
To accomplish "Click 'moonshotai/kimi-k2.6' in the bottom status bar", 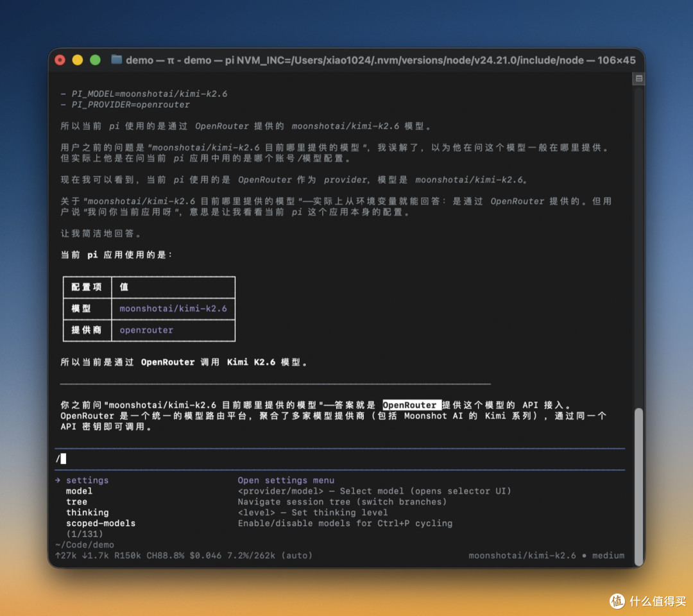I will tap(522, 556).
